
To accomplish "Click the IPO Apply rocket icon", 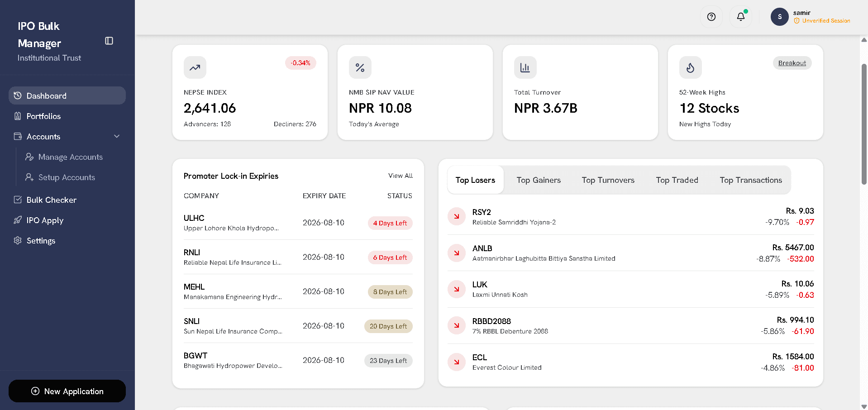I will point(18,220).
